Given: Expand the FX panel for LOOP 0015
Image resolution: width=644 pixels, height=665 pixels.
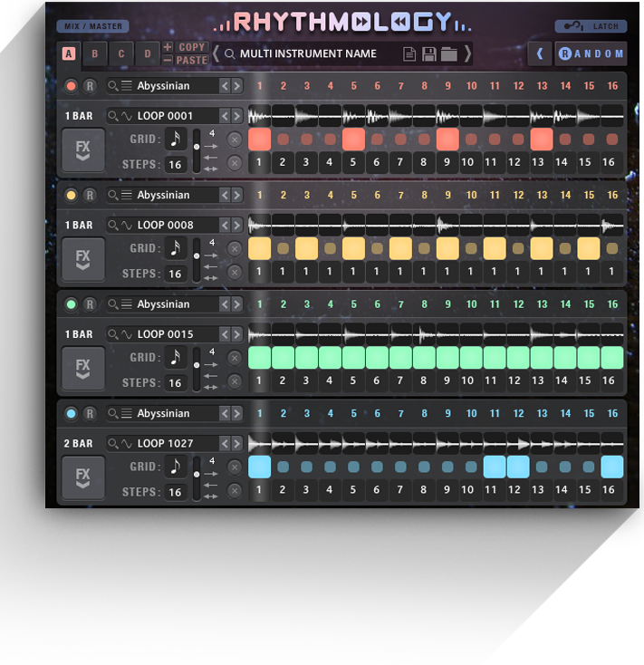Looking at the screenshot, I should click(83, 368).
